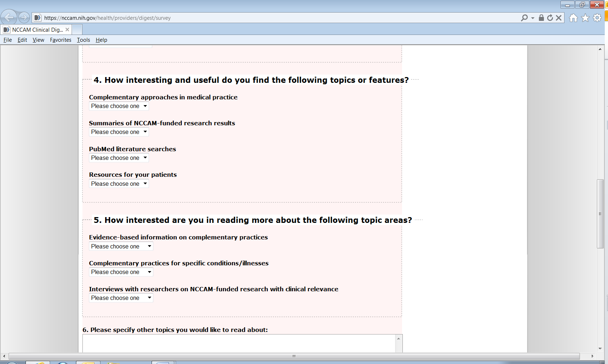608x364 pixels.
Task: Open the address bar autocomplete dropdown arrow
Action: [533, 18]
